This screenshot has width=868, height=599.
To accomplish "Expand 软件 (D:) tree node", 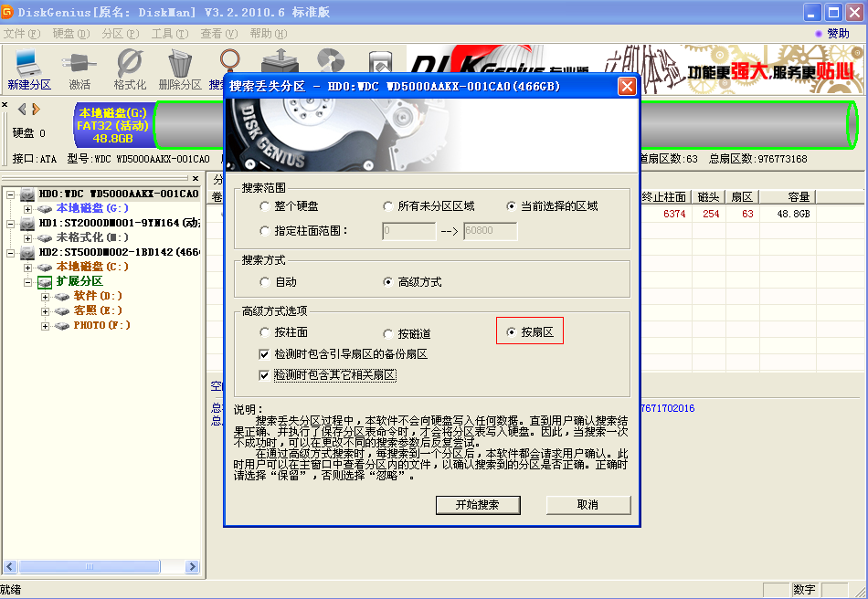I will click(x=46, y=297).
